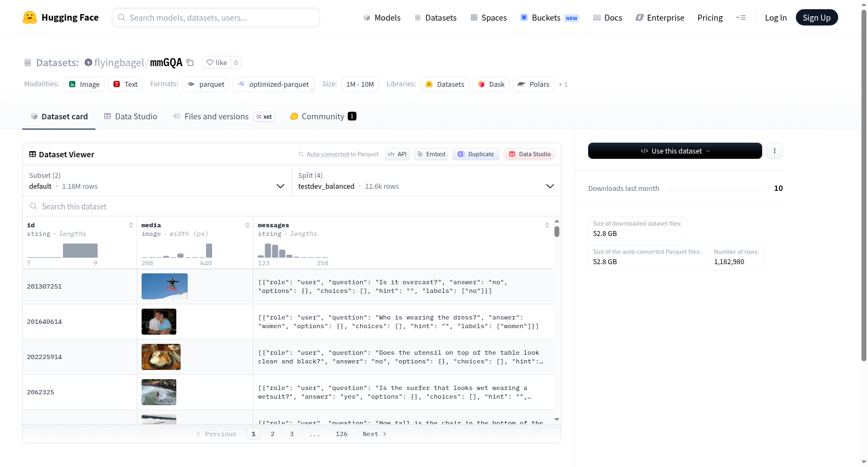Open the food plate thumbnail in row 202225914
The image size is (868, 467).
click(161, 357)
